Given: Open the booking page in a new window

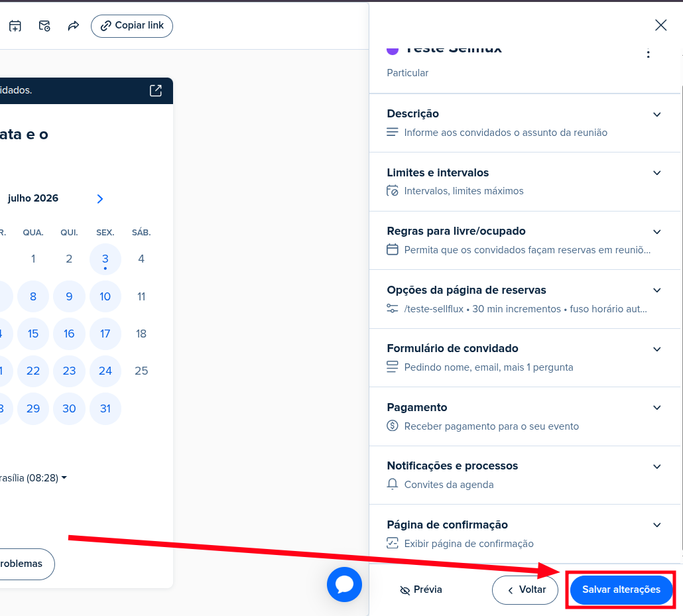Looking at the screenshot, I should point(156,91).
